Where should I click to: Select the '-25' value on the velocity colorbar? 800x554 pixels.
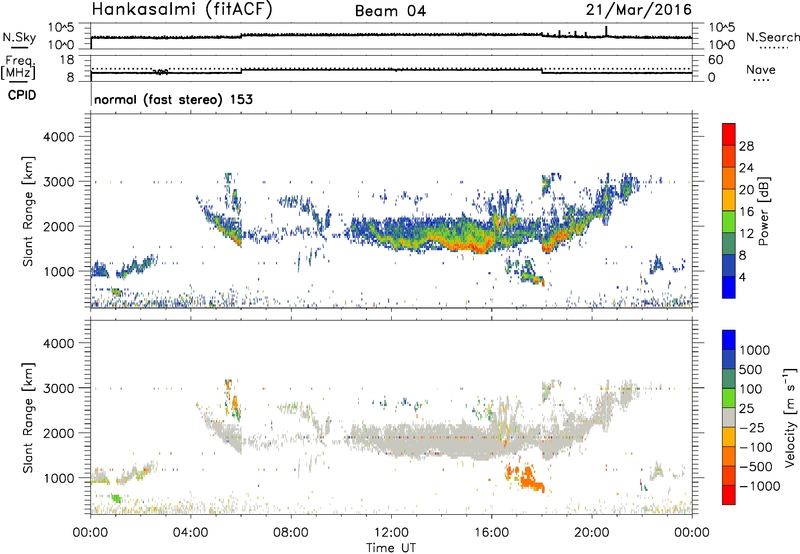tap(752, 427)
